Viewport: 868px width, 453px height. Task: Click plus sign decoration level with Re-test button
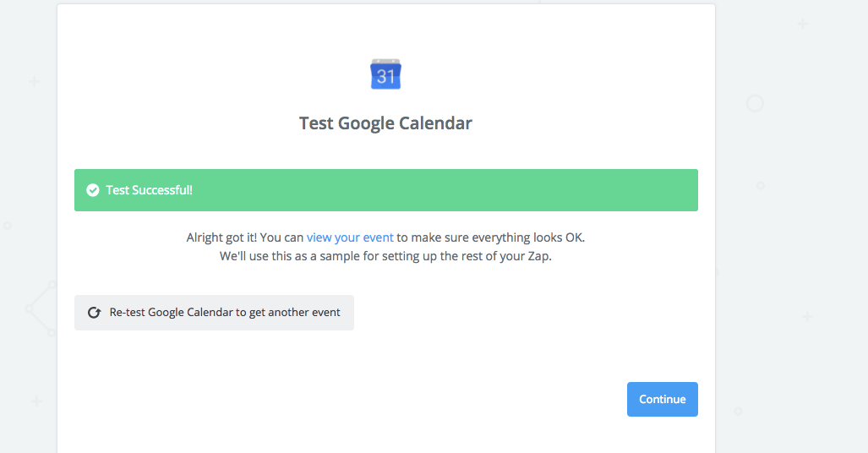click(807, 316)
